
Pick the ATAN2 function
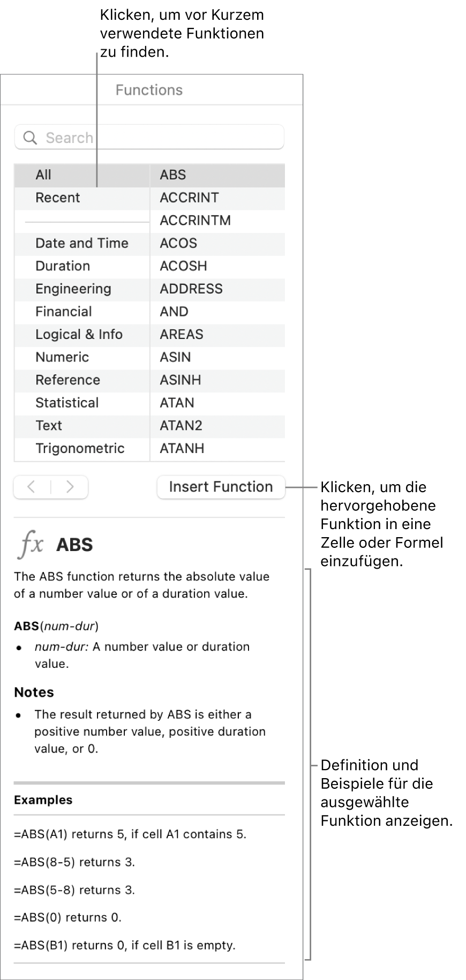click(x=182, y=426)
